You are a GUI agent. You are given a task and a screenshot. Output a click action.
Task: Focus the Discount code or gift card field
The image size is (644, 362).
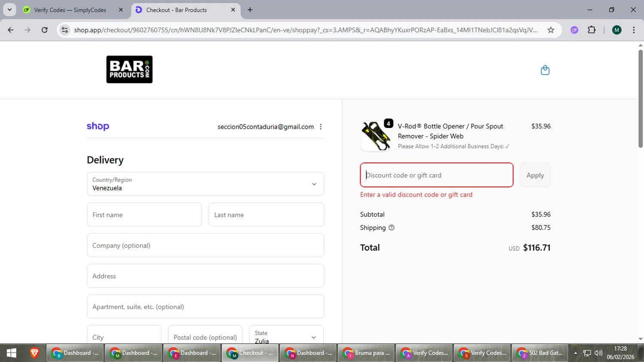point(437,175)
